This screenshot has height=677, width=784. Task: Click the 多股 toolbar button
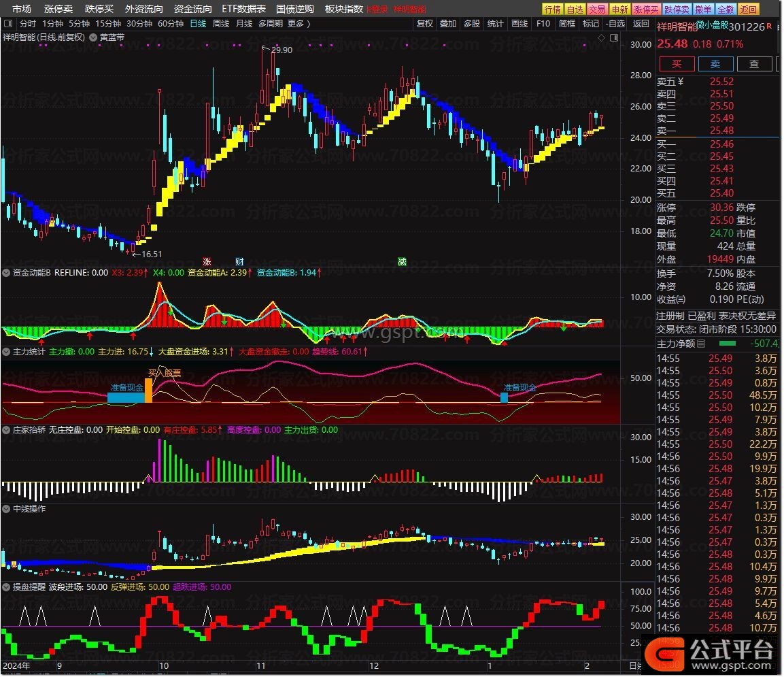(471, 24)
